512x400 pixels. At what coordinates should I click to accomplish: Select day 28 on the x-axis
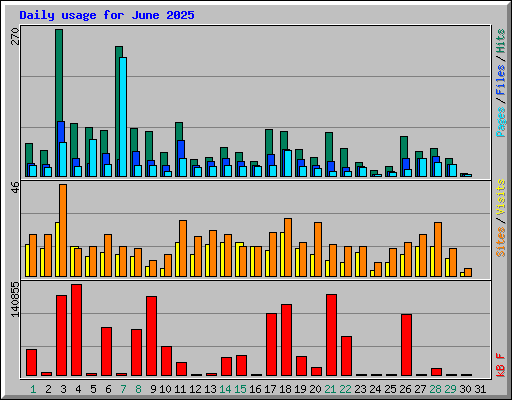[x=435, y=389]
